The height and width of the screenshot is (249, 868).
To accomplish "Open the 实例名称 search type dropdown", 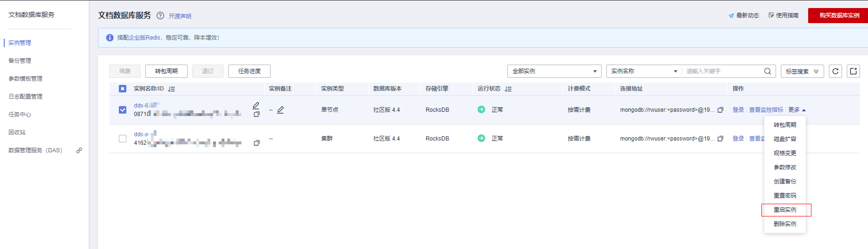I will point(644,71).
